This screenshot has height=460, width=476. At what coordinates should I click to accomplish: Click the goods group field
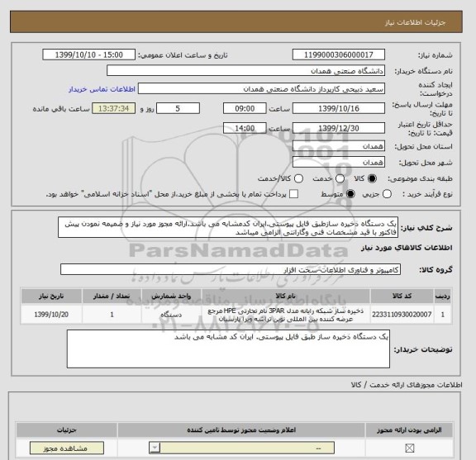coord(231,270)
